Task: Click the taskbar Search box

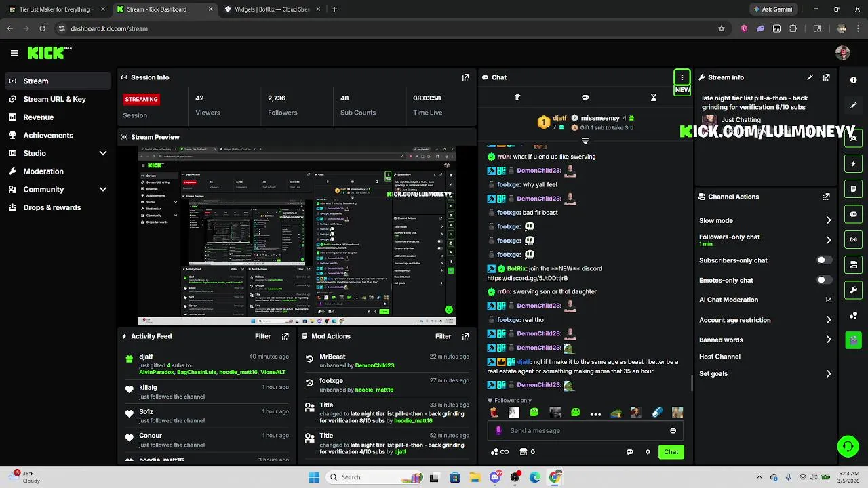Action: tap(374, 477)
